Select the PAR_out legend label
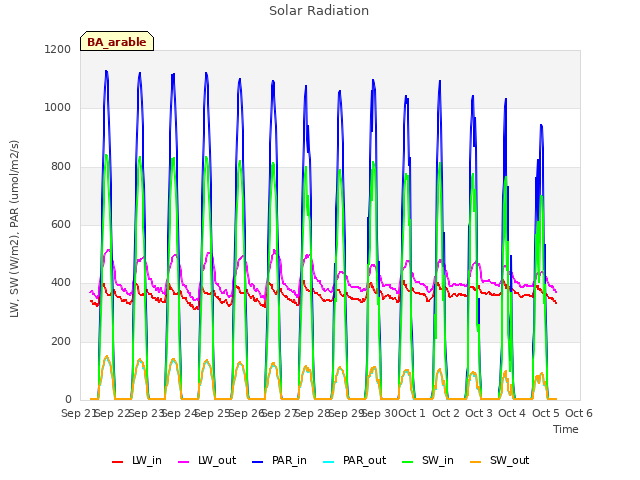640x480 pixels. [x=364, y=461]
